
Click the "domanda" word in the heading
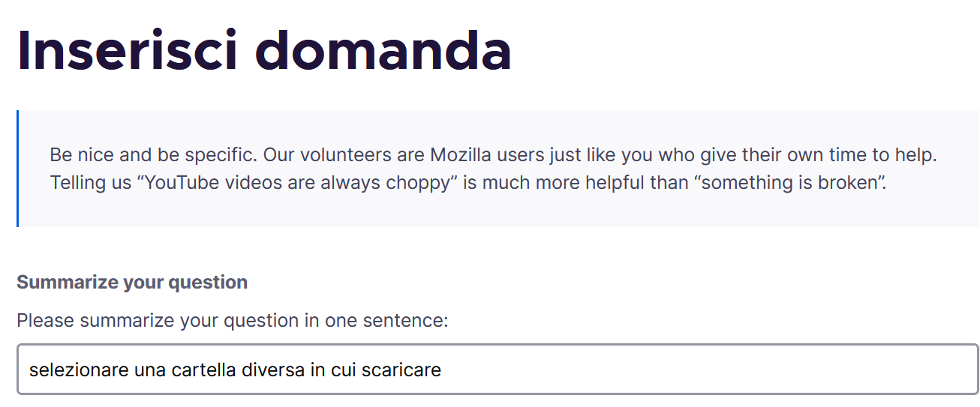pos(389,49)
